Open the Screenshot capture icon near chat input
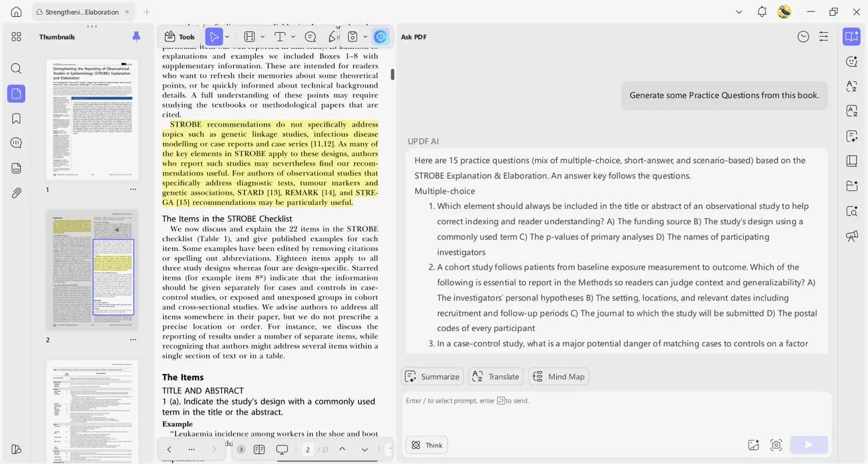868x464 pixels. point(776,444)
